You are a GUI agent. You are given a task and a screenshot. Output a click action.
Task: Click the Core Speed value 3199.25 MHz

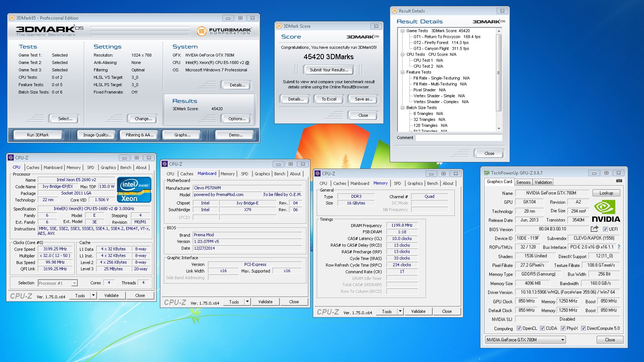coord(56,249)
